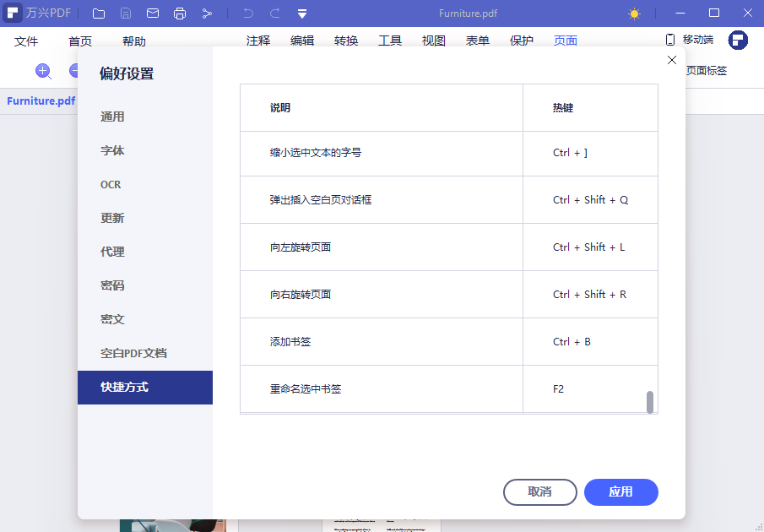Close the 偏好设置 dialog with the X

[x=671, y=60]
